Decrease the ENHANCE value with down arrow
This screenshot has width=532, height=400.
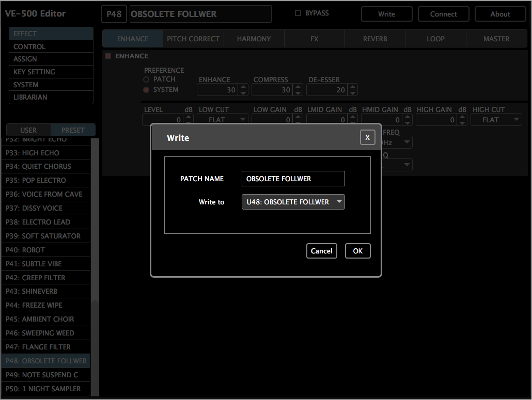[x=243, y=92]
